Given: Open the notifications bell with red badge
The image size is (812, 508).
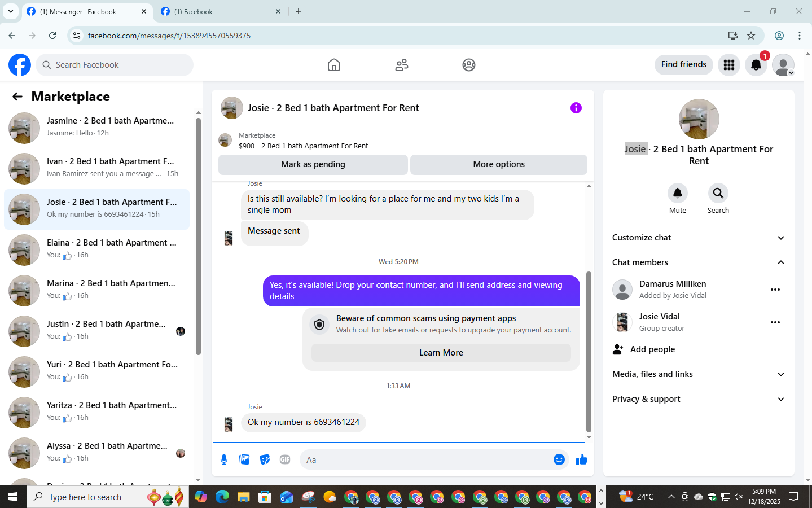Looking at the screenshot, I should (x=756, y=65).
